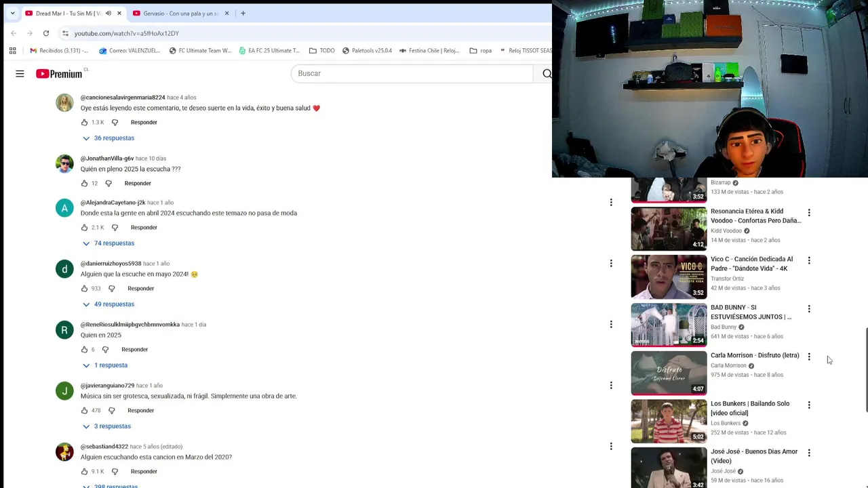The image size is (868, 488).
Task: Play Los Bunkers Bailando Solo thumbnail
Action: [x=669, y=421]
